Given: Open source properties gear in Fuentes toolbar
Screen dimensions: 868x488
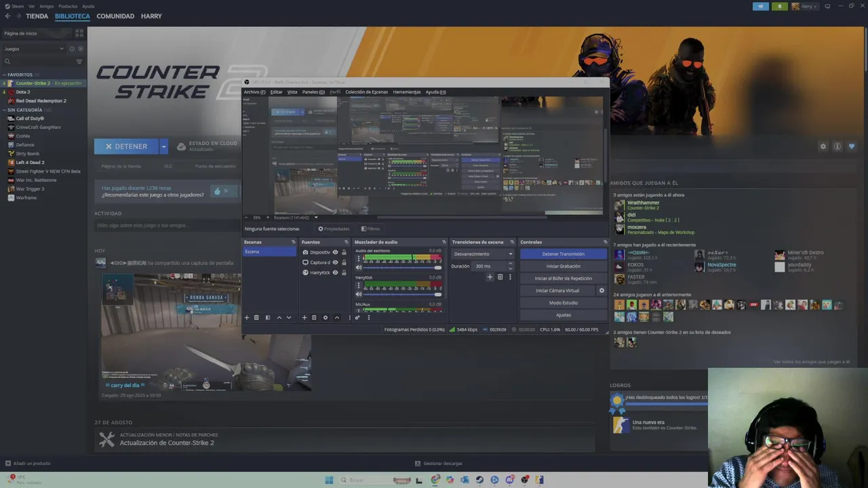Looking at the screenshot, I should click(325, 317).
